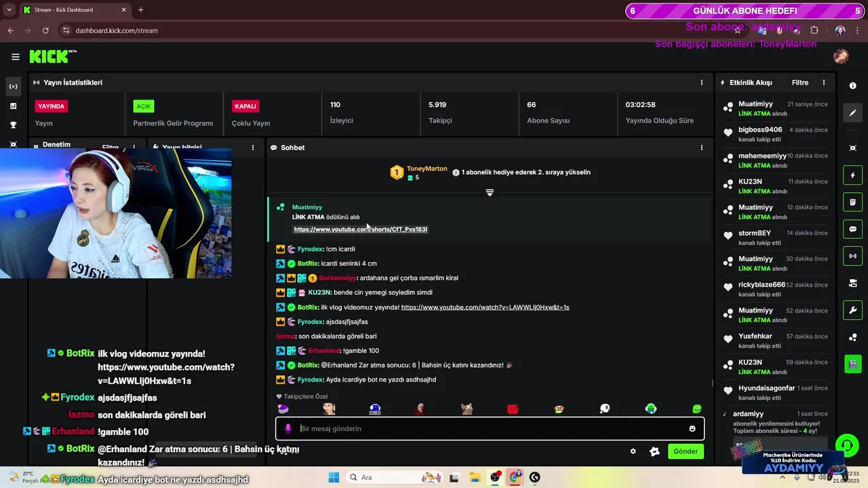868x488 pixels.
Task: Click username Fyrodex on '!cm icardi' message
Action: point(311,249)
